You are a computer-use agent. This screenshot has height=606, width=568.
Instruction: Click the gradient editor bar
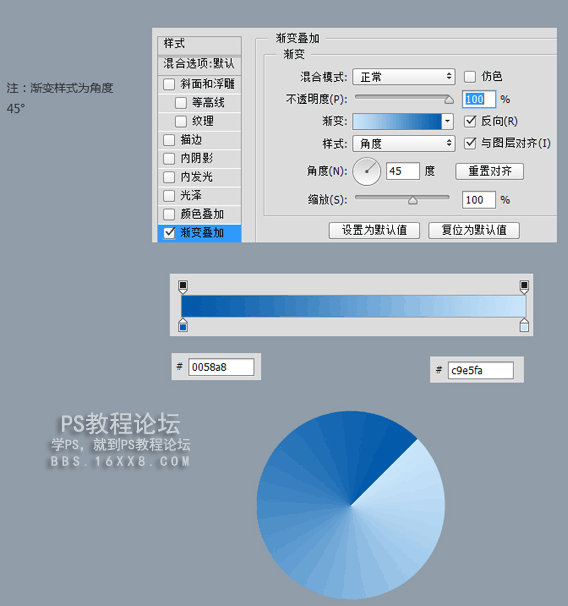(x=354, y=306)
